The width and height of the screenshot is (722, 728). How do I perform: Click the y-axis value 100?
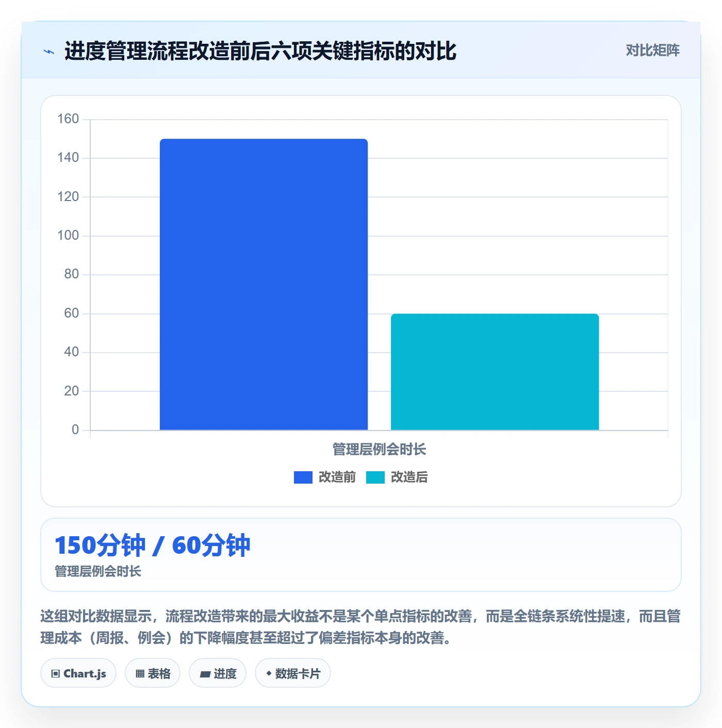[x=68, y=236]
